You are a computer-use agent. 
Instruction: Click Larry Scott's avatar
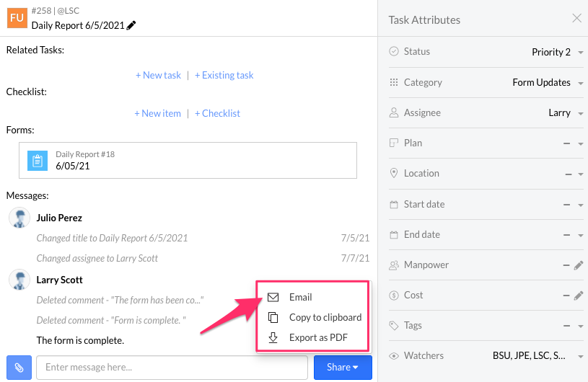pyautogui.click(x=19, y=280)
